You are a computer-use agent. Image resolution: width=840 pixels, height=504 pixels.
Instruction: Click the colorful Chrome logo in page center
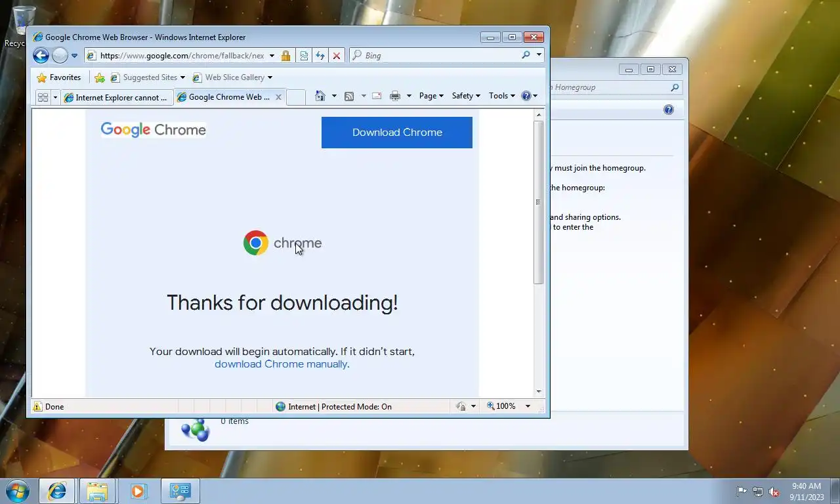pos(256,243)
